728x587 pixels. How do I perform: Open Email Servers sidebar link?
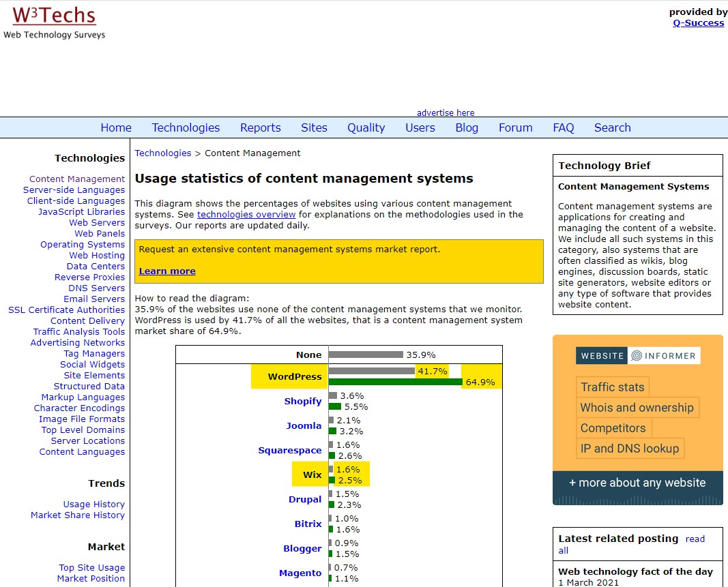coord(94,299)
